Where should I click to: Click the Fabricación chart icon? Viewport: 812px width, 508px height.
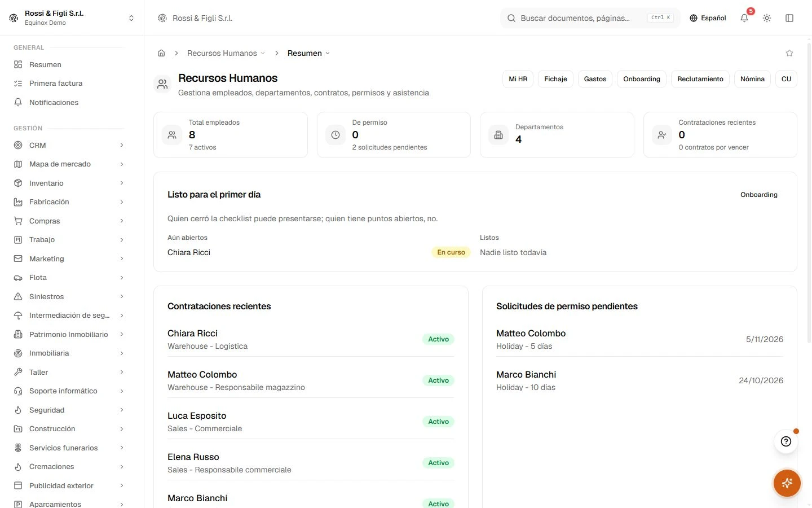tap(18, 202)
